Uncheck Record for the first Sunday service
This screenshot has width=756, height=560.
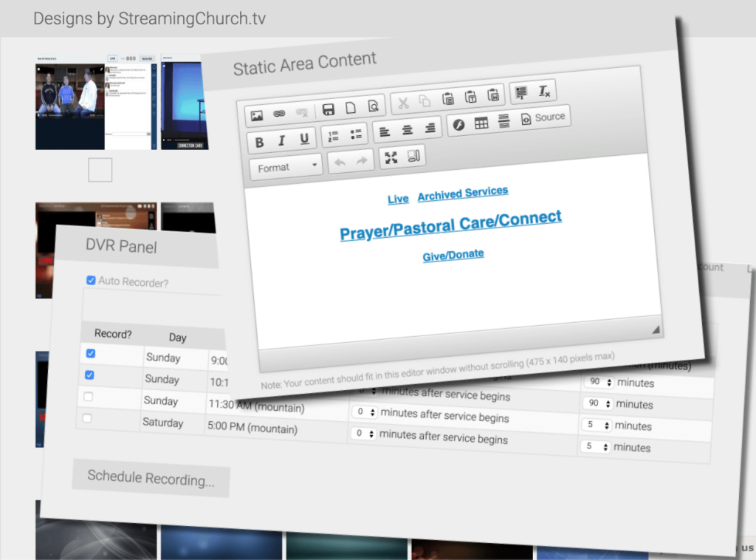click(x=90, y=353)
